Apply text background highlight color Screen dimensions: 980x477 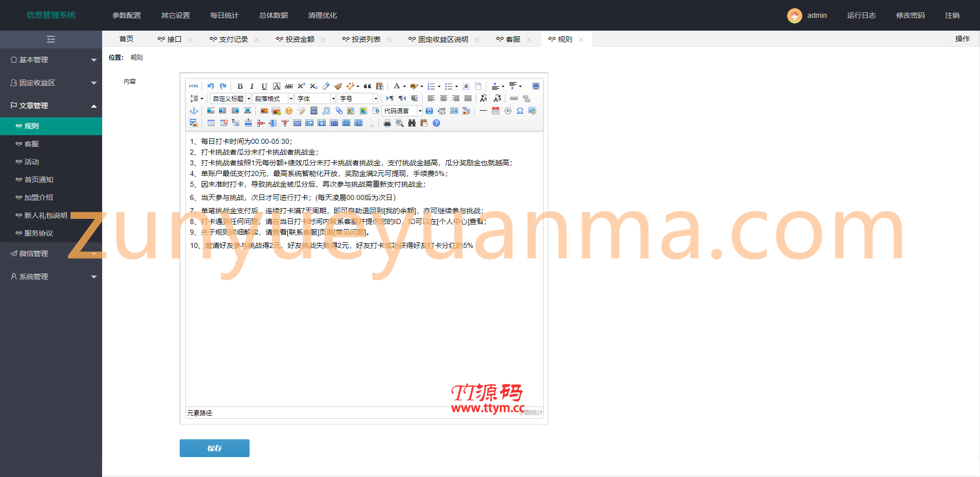(x=414, y=86)
